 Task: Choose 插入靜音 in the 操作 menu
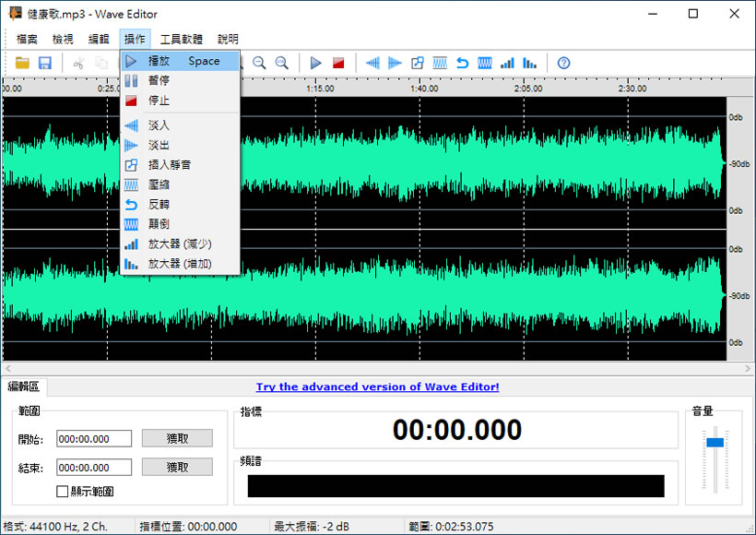coord(169,164)
